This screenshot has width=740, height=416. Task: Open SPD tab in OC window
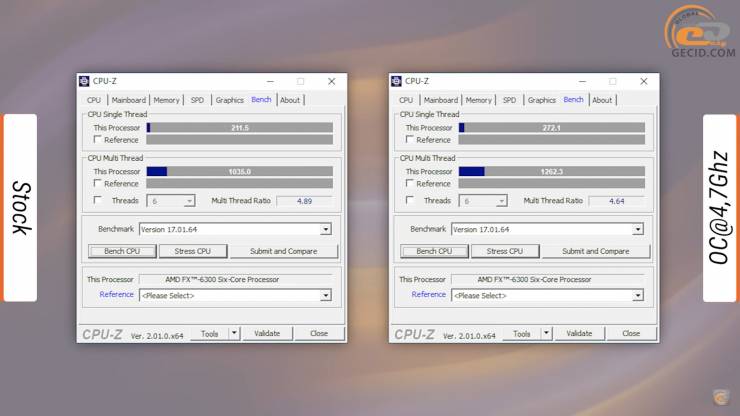click(509, 100)
